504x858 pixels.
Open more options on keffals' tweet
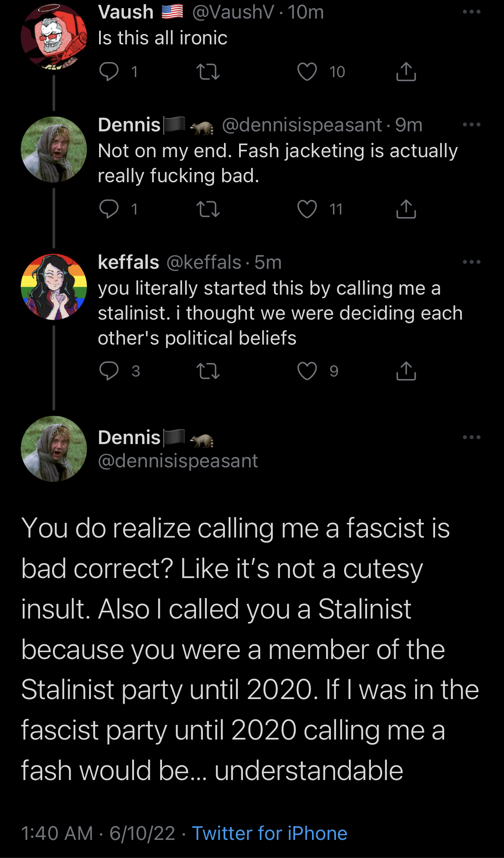[472, 262]
